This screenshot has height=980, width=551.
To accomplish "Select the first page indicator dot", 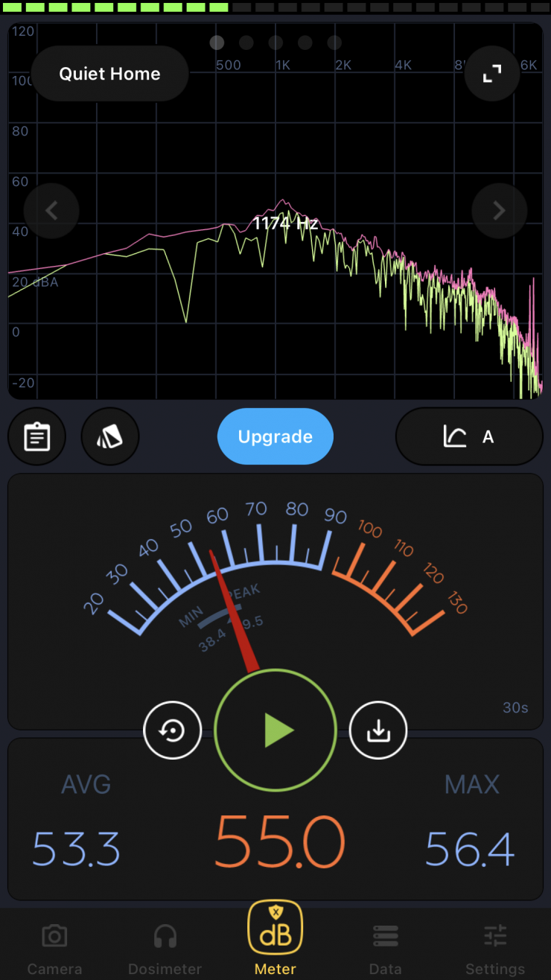I will (x=217, y=42).
